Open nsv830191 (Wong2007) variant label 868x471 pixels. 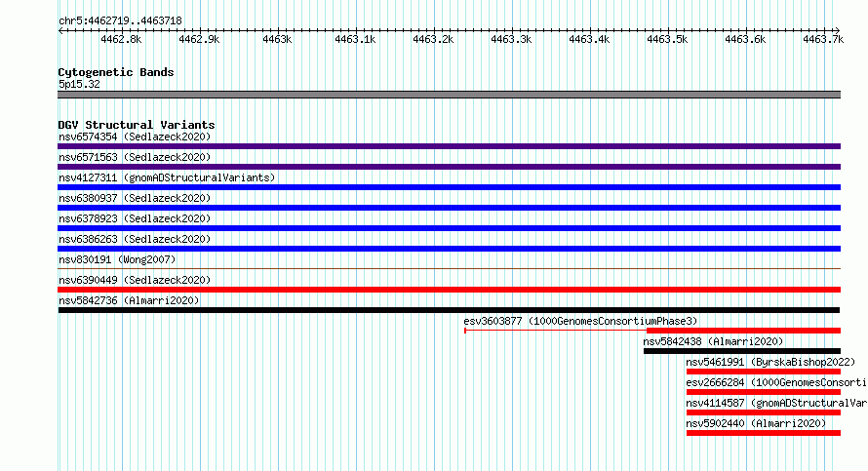pyautogui.click(x=117, y=259)
